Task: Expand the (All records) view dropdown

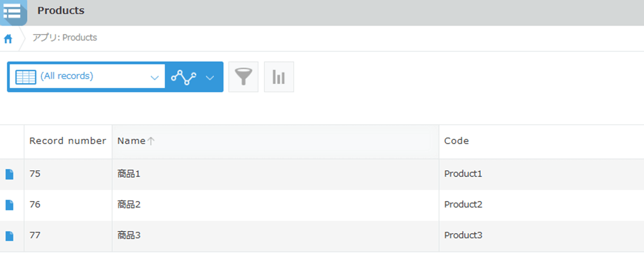Action: pos(154,78)
